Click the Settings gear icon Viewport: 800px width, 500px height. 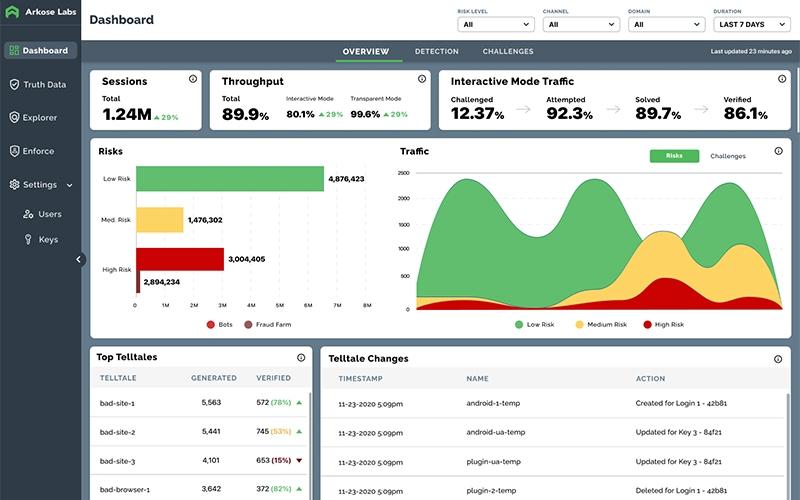click(14, 184)
